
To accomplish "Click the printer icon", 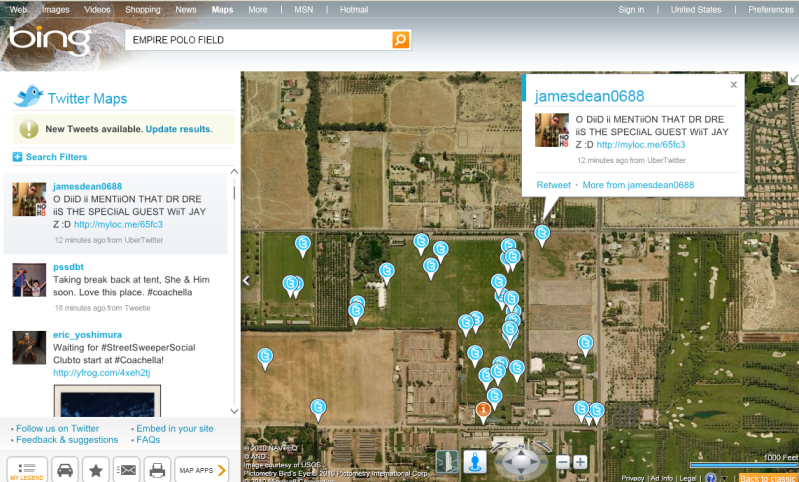I will [157, 470].
